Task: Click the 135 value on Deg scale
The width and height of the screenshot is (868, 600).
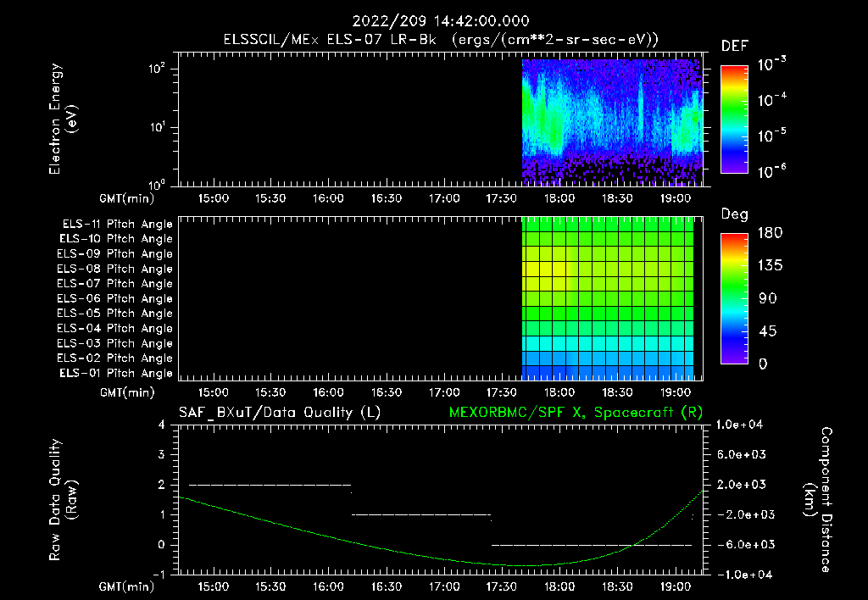Action: 770,265
